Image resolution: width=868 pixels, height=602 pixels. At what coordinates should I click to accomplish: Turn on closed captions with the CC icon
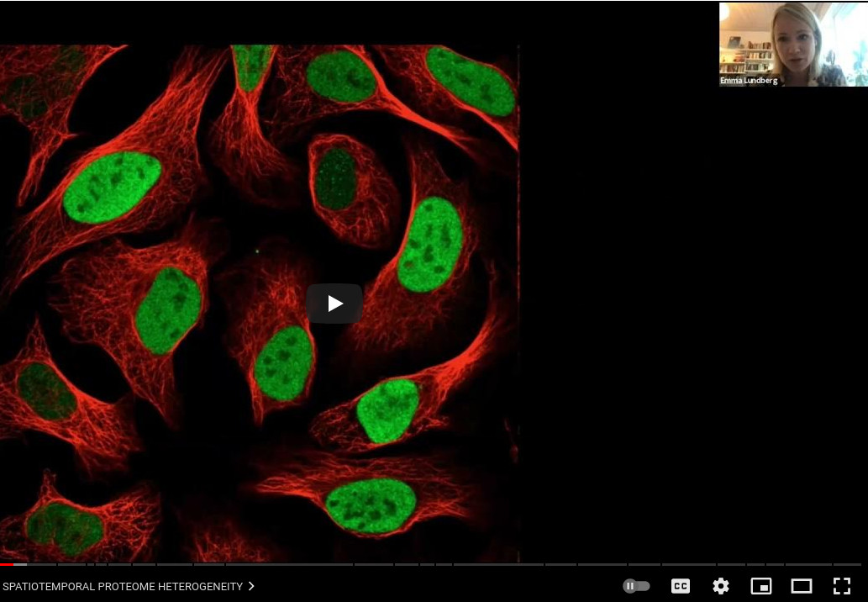[x=681, y=586]
